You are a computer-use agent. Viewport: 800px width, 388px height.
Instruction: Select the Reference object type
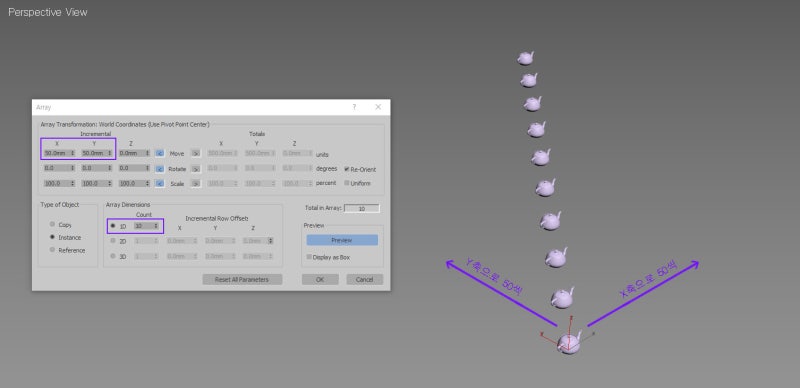point(52,250)
